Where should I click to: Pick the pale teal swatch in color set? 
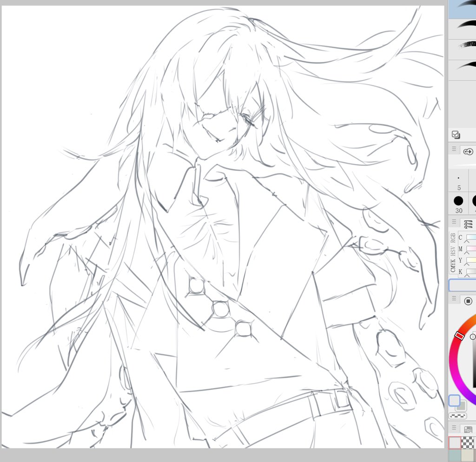click(x=455, y=455)
